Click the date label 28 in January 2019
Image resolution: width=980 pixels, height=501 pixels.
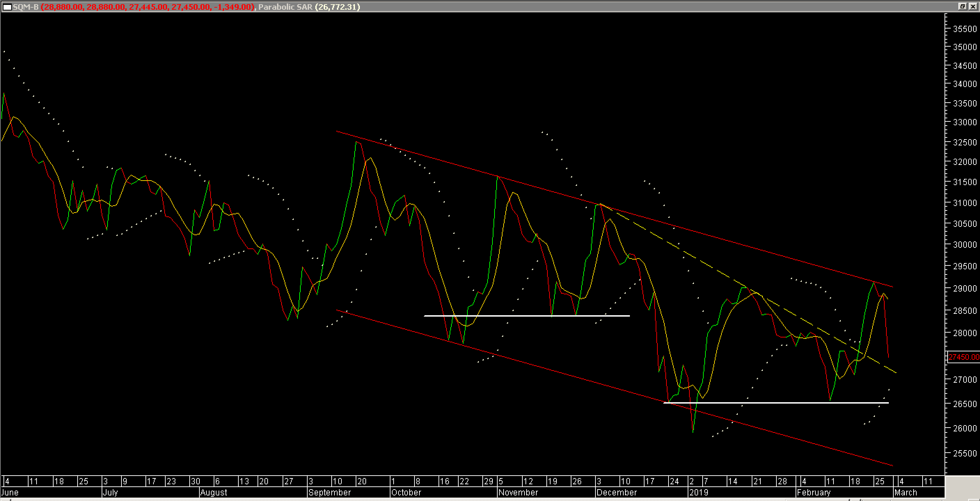(x=783, y=481)
